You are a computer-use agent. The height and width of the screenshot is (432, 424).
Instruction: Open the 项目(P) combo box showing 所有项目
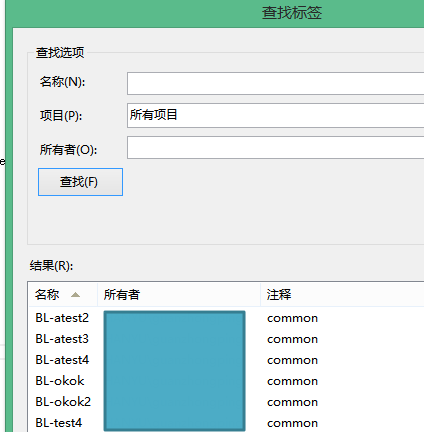tap(275, 115)
